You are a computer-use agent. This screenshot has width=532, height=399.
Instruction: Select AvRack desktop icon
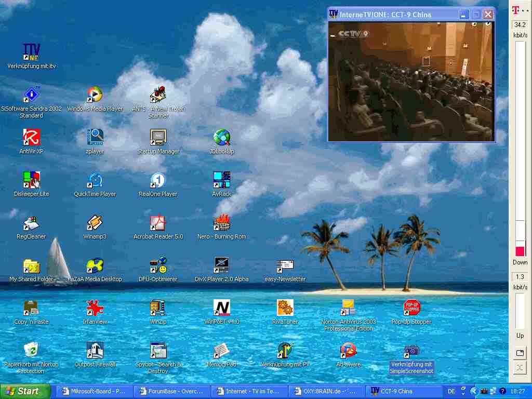221,180
